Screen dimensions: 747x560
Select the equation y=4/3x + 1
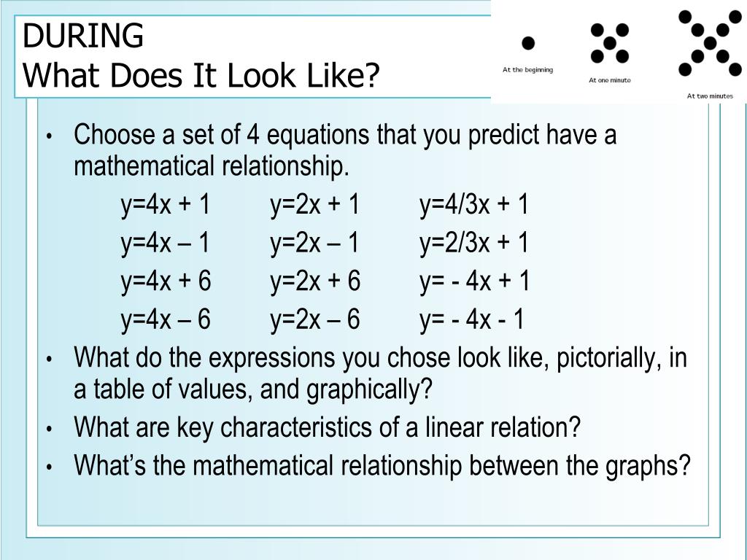coord(474,204)
